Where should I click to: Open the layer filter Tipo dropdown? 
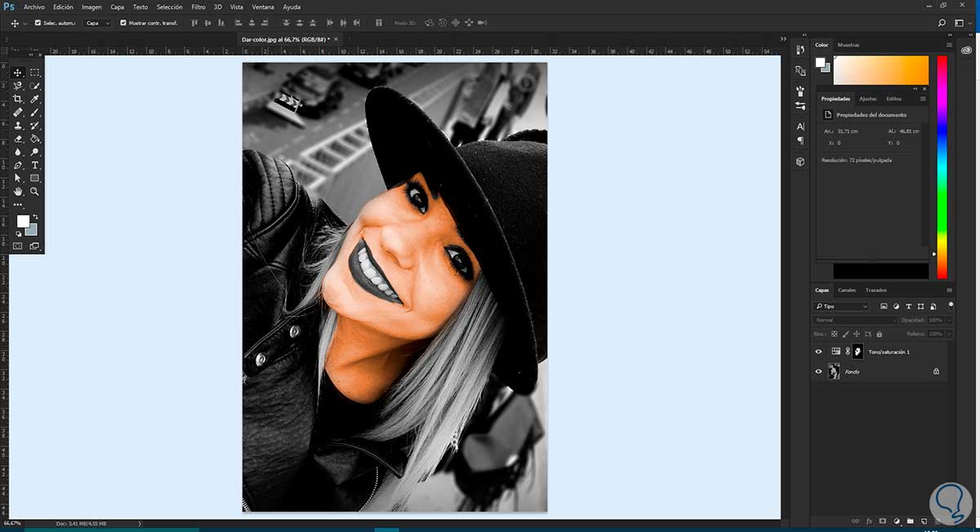843,307
